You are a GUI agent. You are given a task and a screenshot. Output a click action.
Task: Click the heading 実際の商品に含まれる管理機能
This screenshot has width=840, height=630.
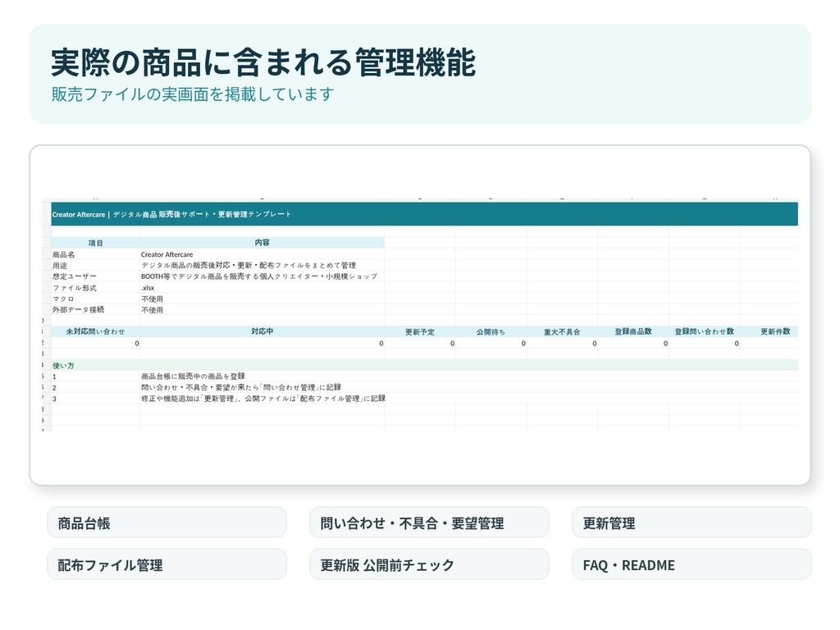[263, 62]
